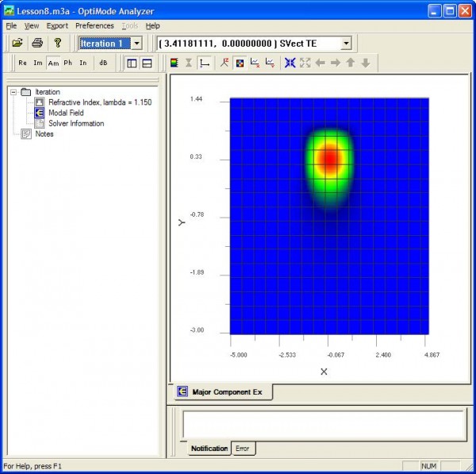Viewport: 476px width, 474px height.
Task: Click the -3.00 Y-axis tick value
Action: 197,330
